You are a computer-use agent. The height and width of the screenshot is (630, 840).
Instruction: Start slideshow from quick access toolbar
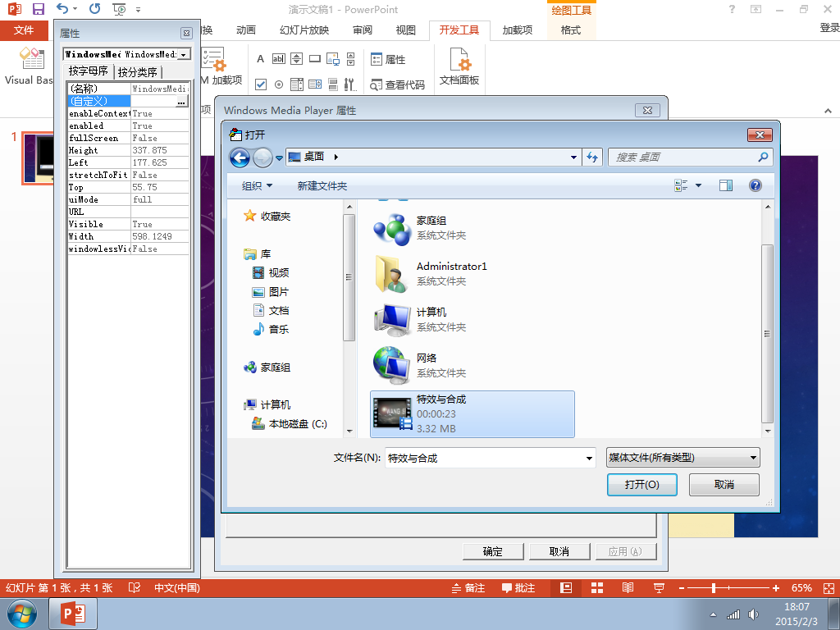click(x=119, y=9)
